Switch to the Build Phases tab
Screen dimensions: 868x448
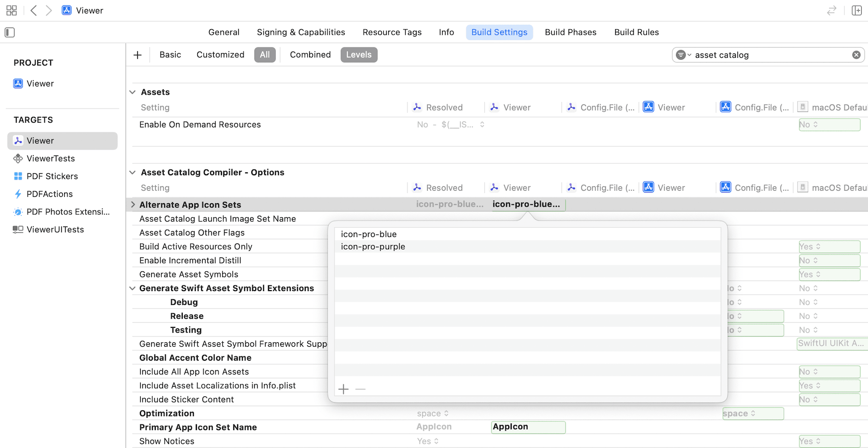coord(570,32)
